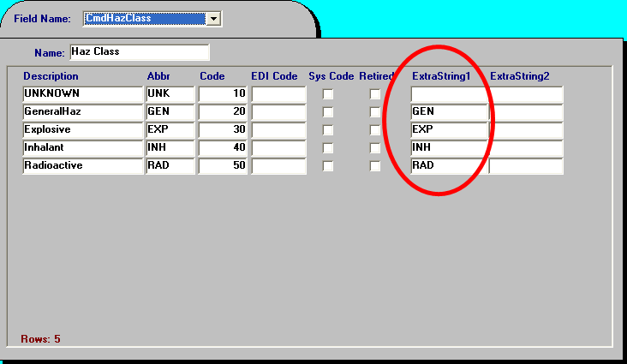Click ExtraString1 field containing GEN
The height and width of the screenshot is (364, 627).
coord(449,112)
